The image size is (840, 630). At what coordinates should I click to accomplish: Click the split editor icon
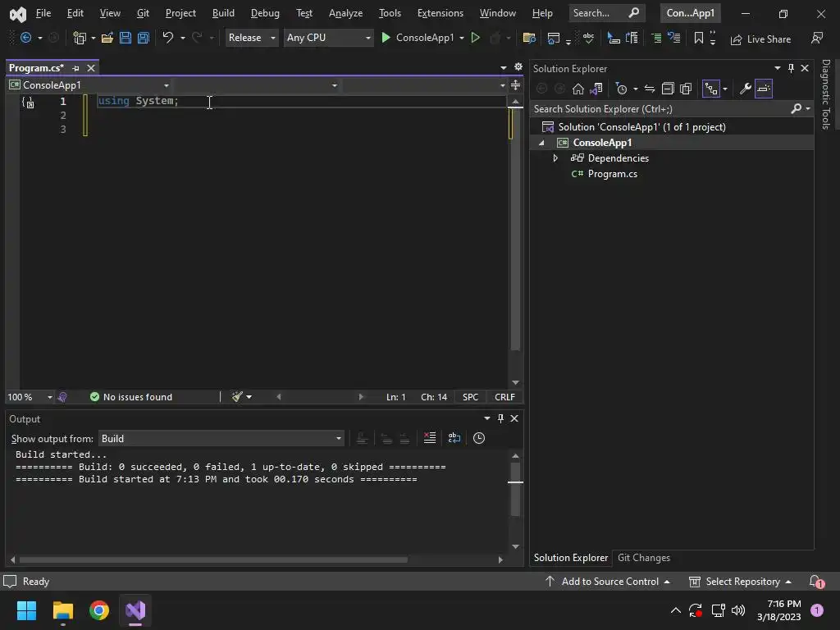click(x=515, y=84)
